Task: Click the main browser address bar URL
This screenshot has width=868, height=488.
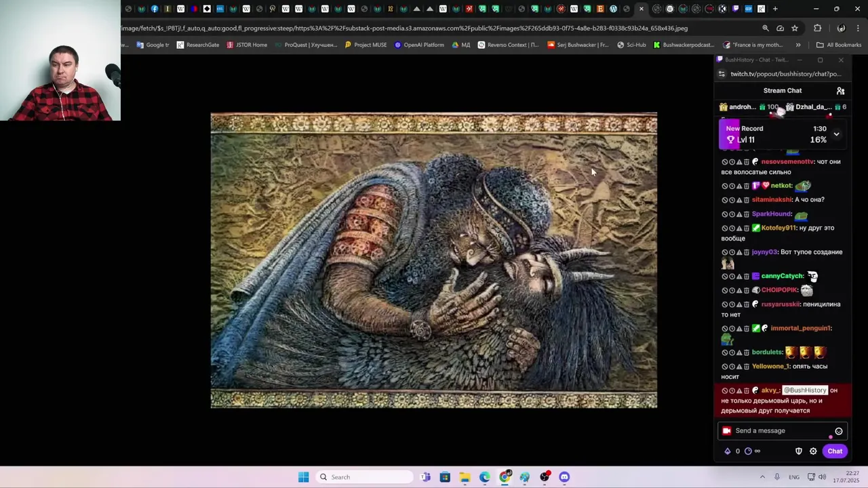Action: pyautogui.click(x=404, y=28)
